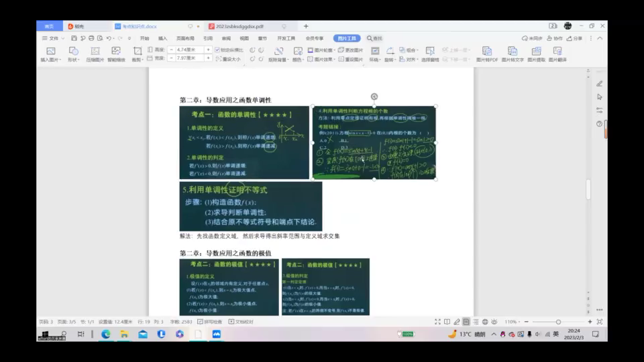Image resolution: width=644 pixels, height=362 pixels.
Task: Switch to full screen view icon in status bar
Action: (x=437, y=322)
